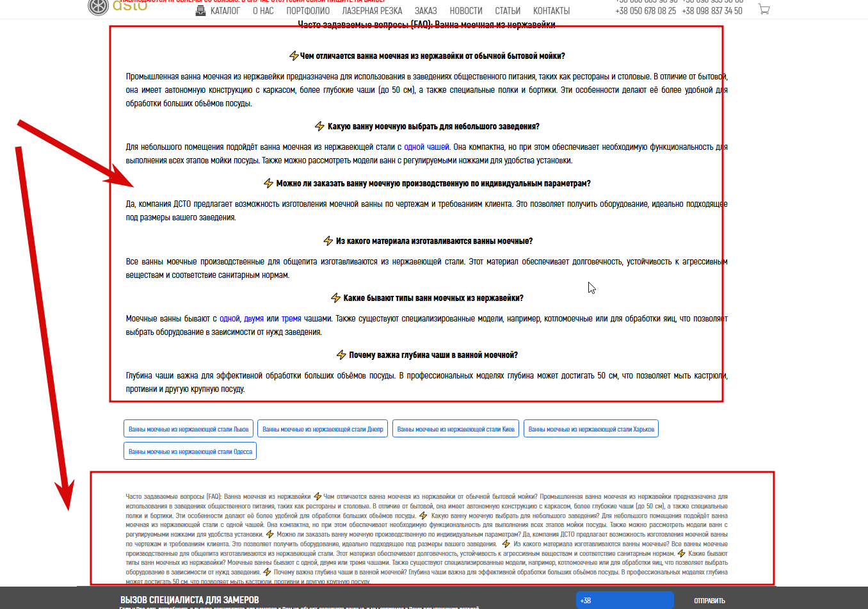Open 'Ванны моечные из нержавеющей стали Днепр' tag
The width and height of the screenshot is (868, 609).
click(x=323, y=429)
